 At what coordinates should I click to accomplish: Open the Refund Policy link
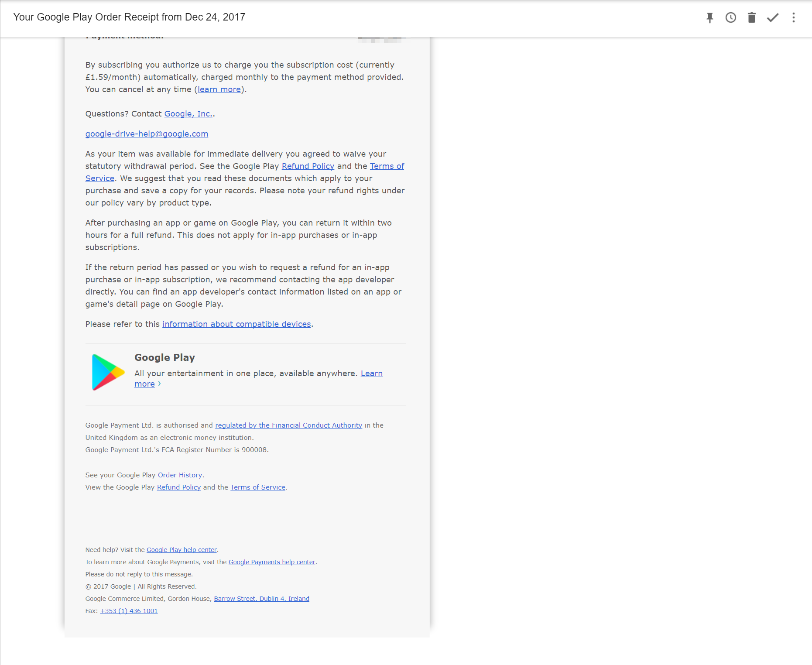pos(308,166)
